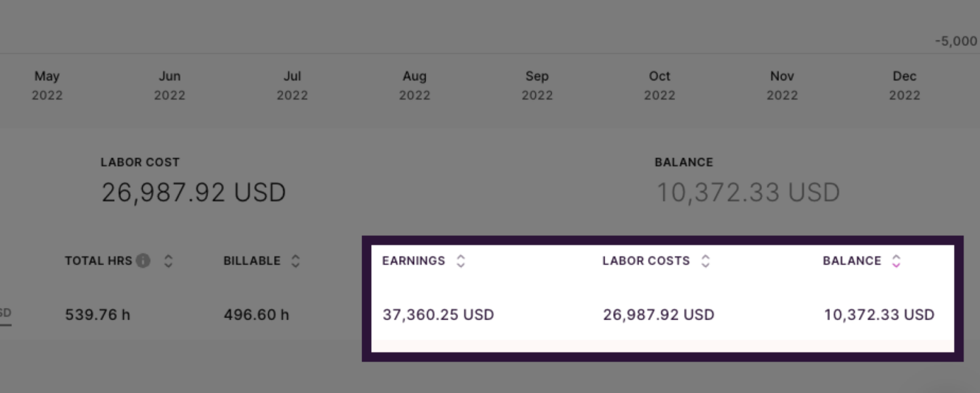Select the Aug 2022 month label
The image size is (980, 393).
[414, 85]
